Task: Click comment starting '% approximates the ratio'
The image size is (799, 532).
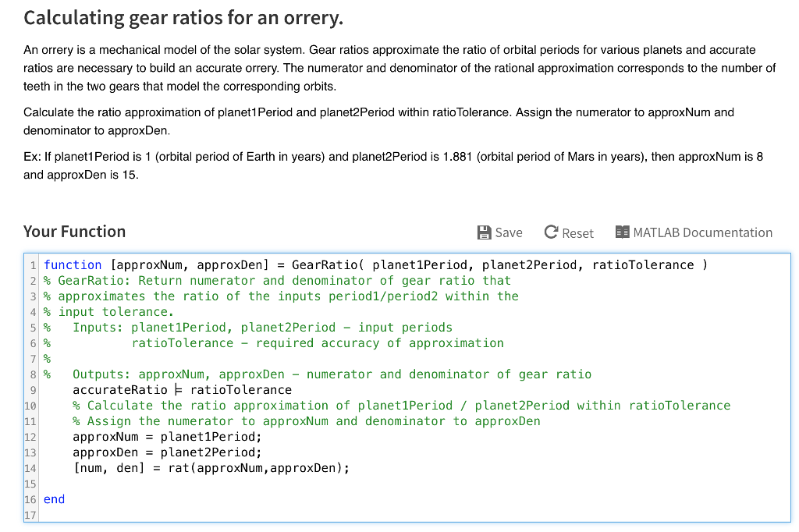Action: [x=281, y=296]
